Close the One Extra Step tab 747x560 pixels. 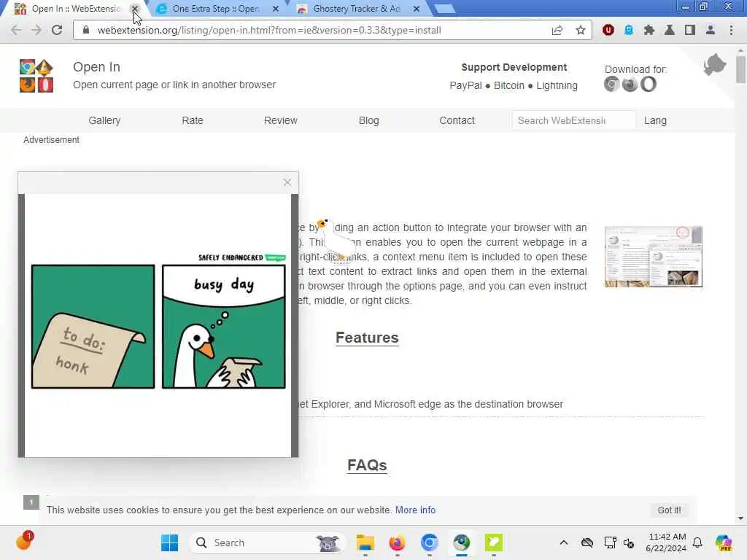pos(275,9)
